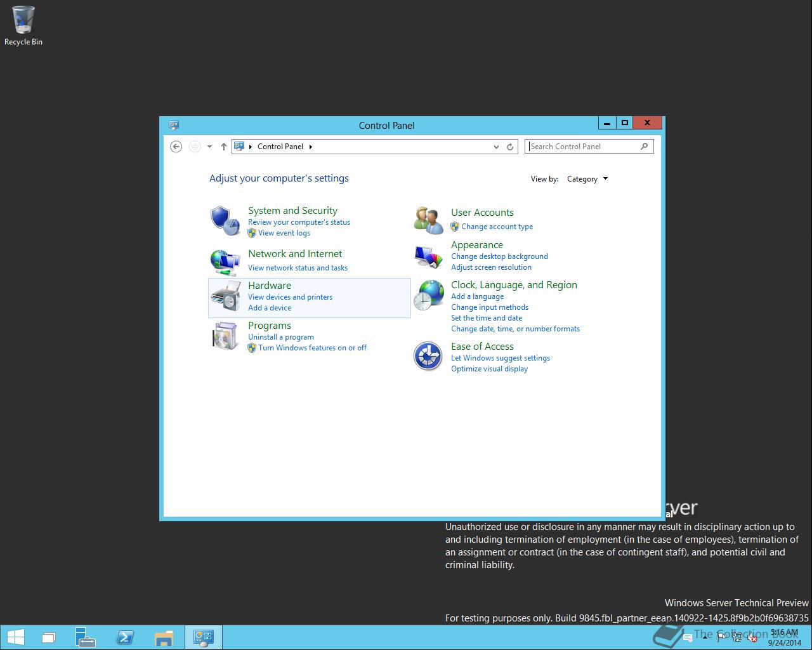Open Hardware category heading
Image resolution: width=812 pixels, height=650 pixels.
pos(270,286)
